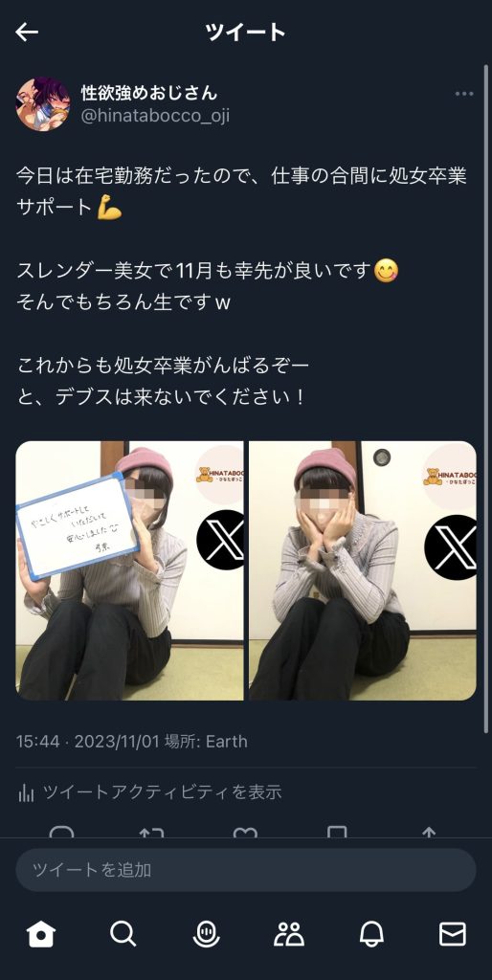Open the right attached photo

tap(363, 570)
